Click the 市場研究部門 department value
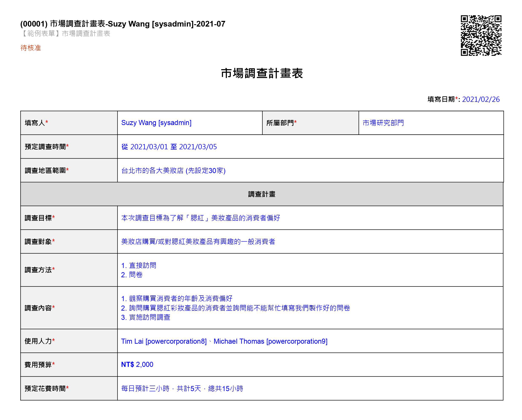 click(x=383, y=123)
